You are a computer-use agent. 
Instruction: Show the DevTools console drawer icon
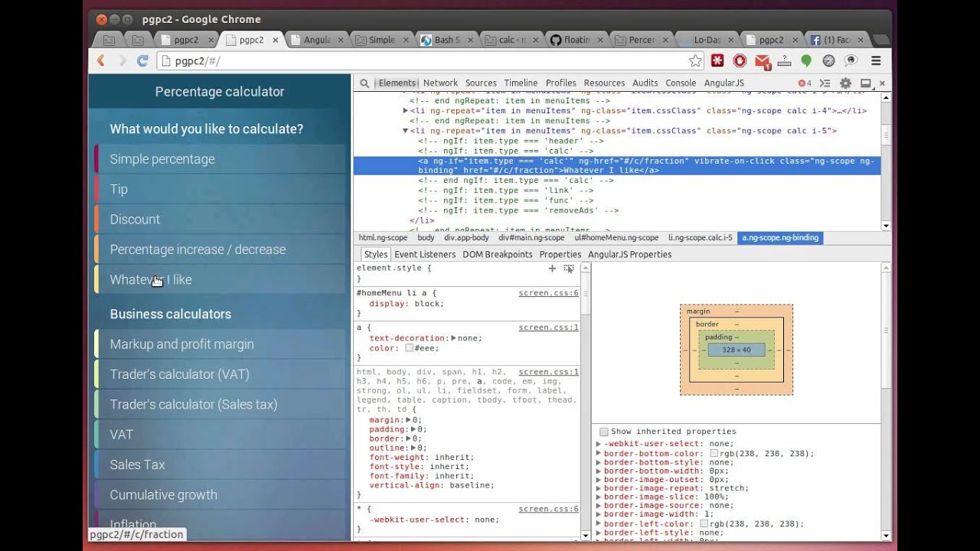point(825,83)
